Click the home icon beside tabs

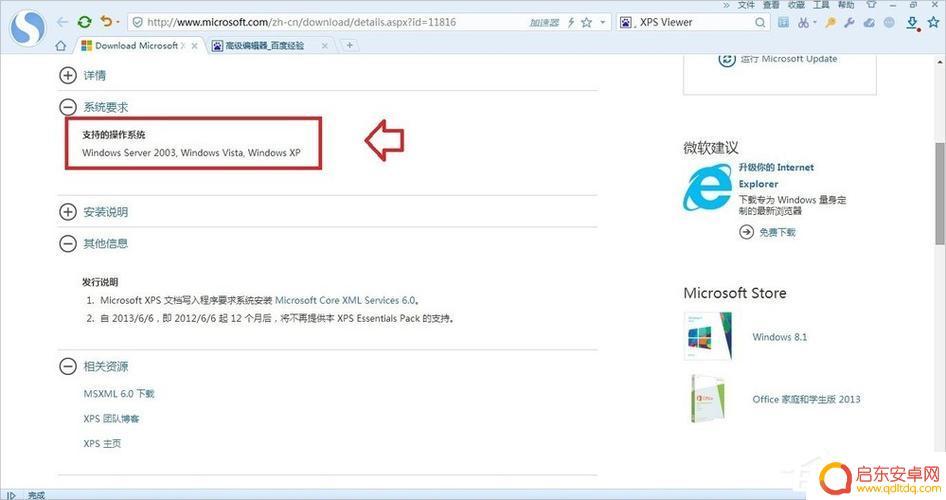tap(60, 45)
